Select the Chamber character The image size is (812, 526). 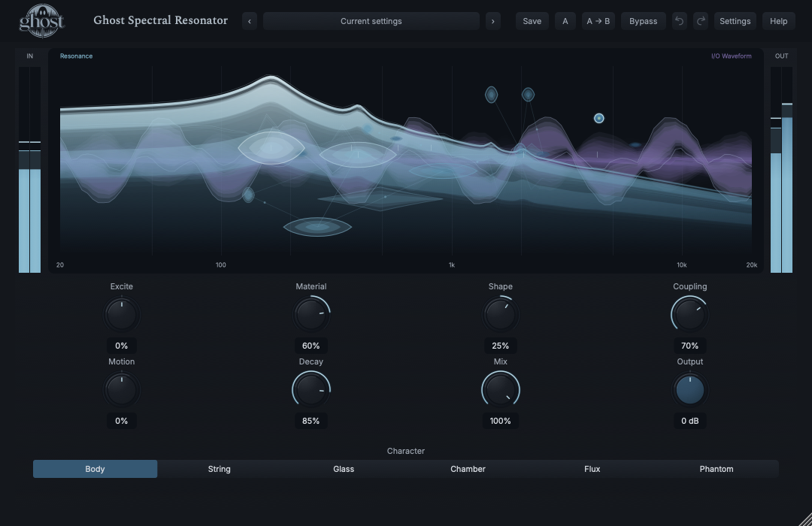(x=468, y=469)
